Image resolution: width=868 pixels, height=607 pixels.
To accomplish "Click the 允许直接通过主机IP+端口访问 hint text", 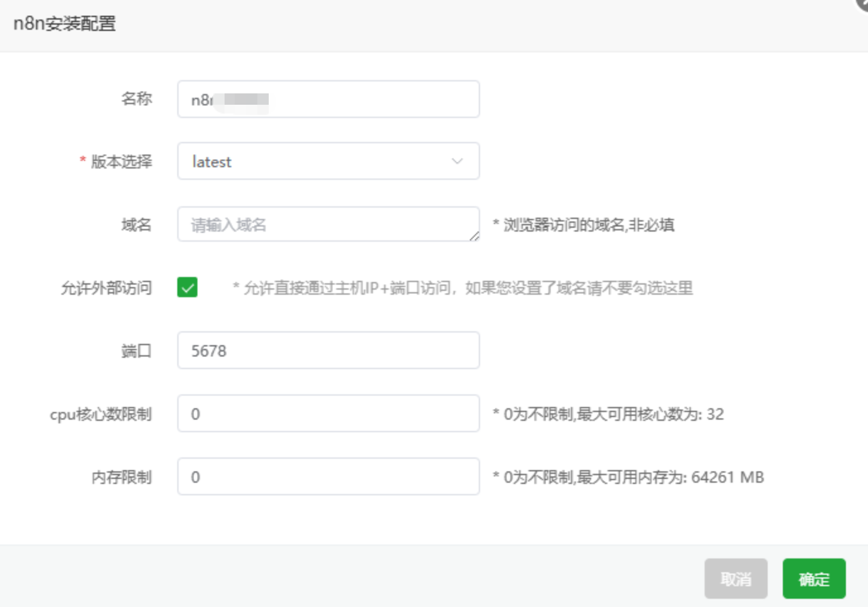I will pos(463,288).
